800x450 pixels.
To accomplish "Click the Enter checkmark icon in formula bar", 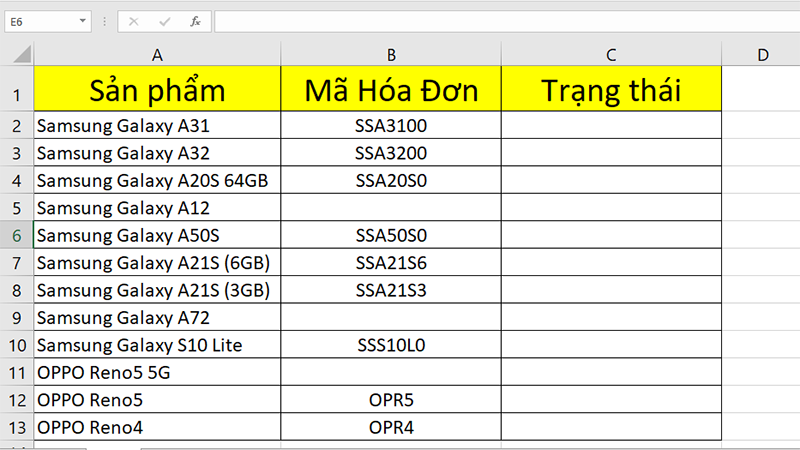I will (x=164, y=21).
